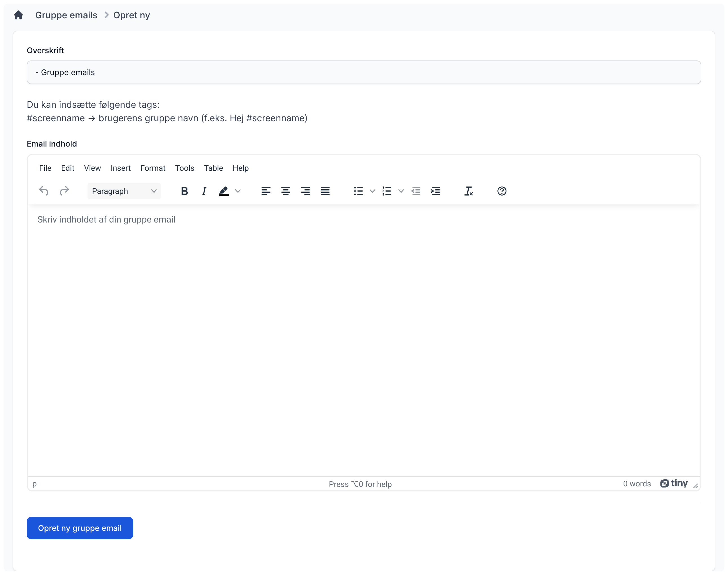This screenshot has height=575, width=728.
Task: Open the Paragraph style dropdown
Action: [124, 191]
